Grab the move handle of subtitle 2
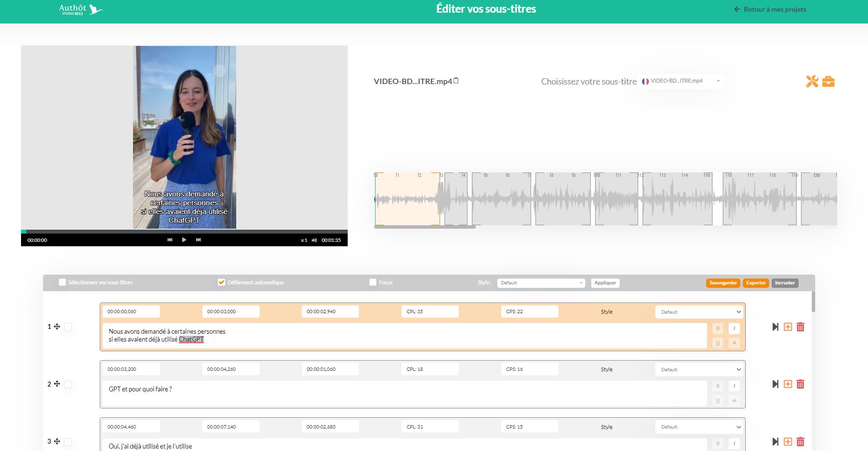 pyautogui.click(x=57, y=384)
